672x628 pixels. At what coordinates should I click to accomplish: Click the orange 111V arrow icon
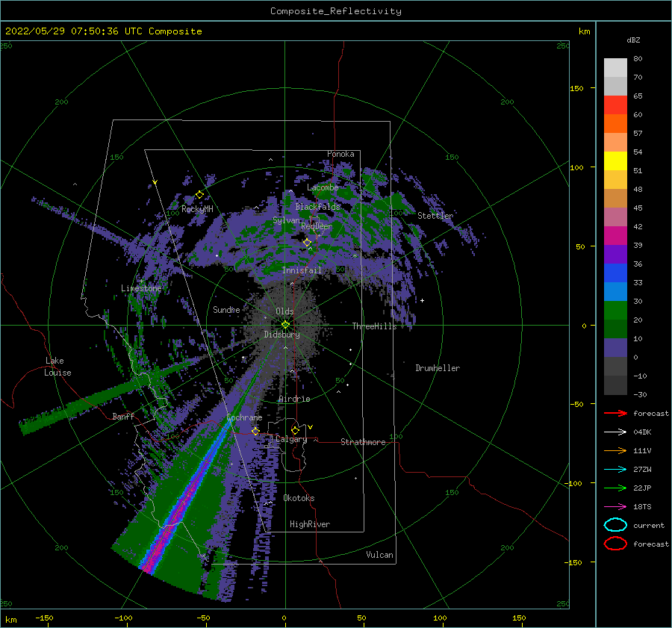point(615,450)
